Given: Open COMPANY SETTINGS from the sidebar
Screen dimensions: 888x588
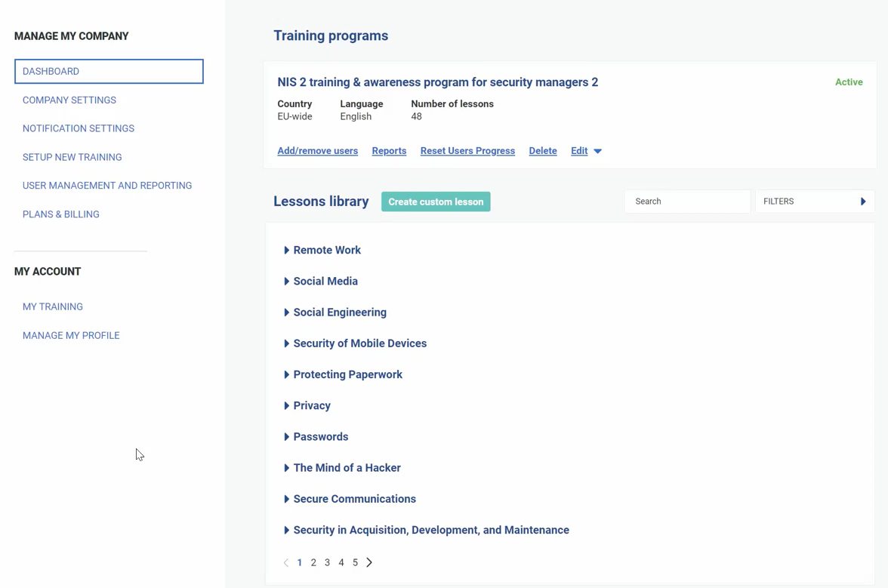Looking at the screenshot, I should pyautogui.click(x=69, y=100).
